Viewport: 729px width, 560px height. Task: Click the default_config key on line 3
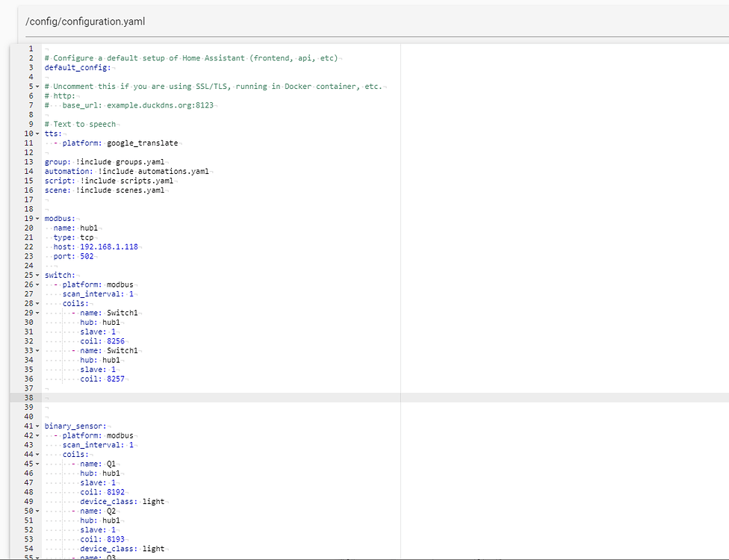[76, 67]
